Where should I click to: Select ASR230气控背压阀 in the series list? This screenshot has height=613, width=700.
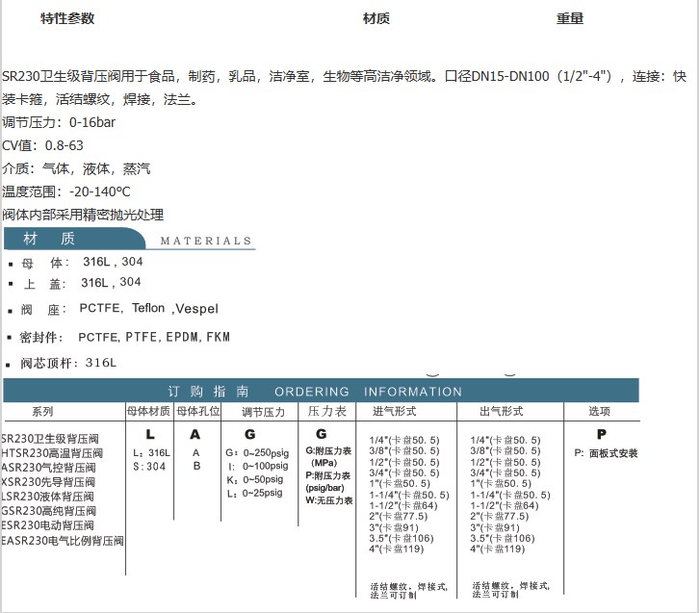[48, 468]
